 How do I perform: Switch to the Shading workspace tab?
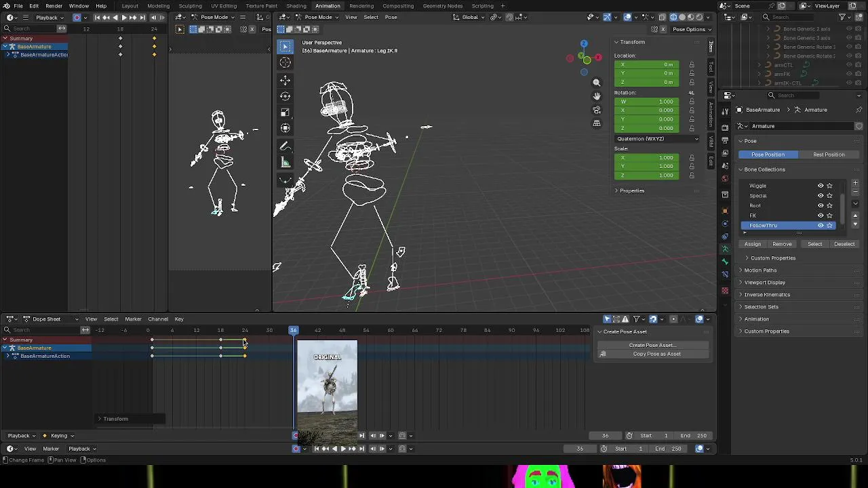(x=296, y=6)
